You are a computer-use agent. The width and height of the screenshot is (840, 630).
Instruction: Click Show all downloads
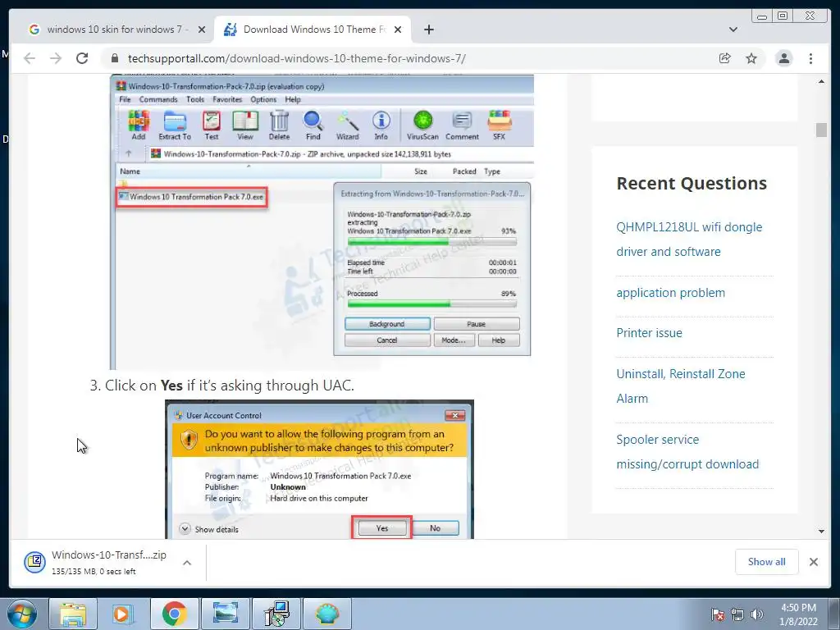(x=767, y=561)
